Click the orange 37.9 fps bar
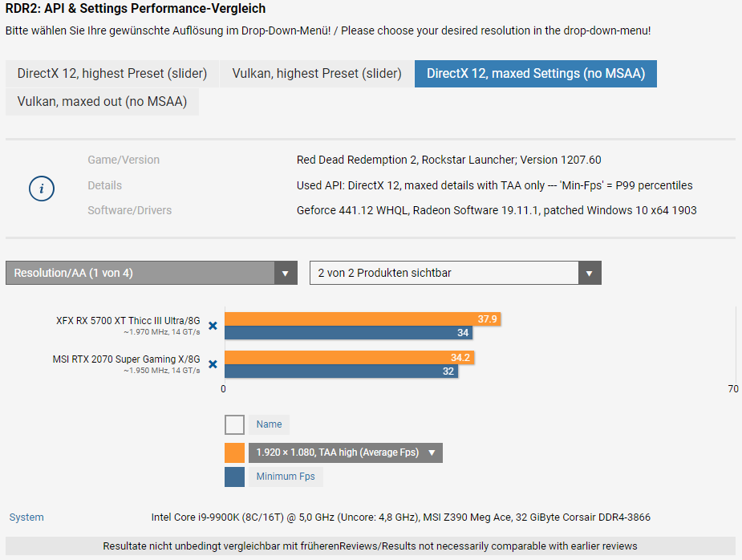Screen dimensions: 742x560 point(361,319)
